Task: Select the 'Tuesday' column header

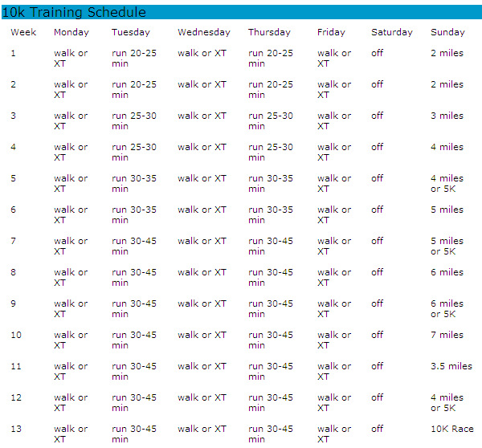Action: tap(131, 33)
